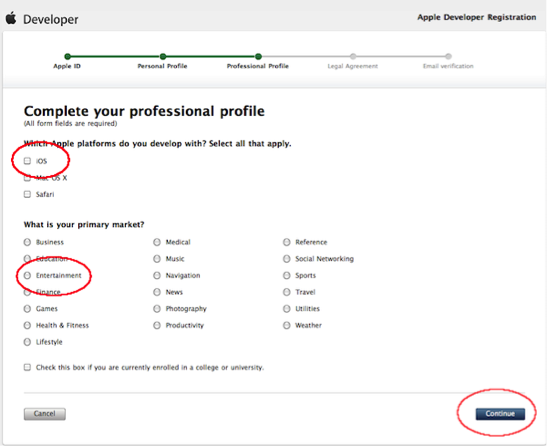Choose Social Networking radio option

pos(287,259)
